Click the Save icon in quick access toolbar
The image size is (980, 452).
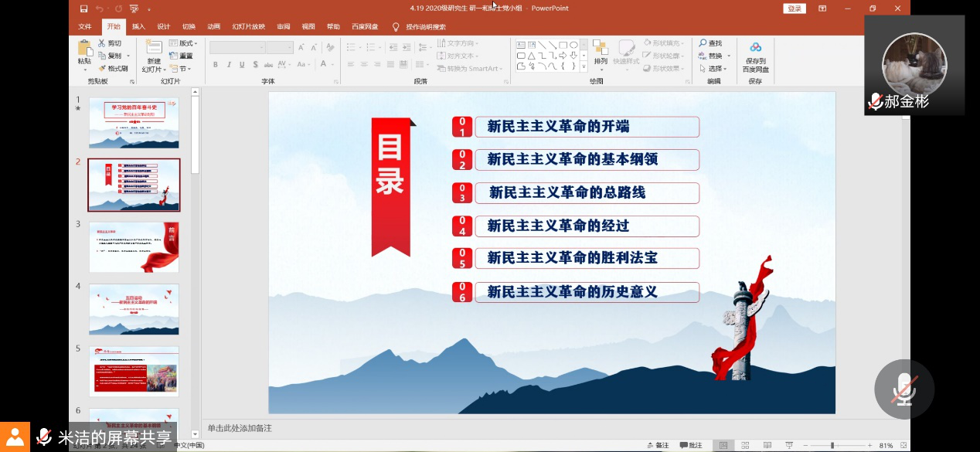point(83,8)
